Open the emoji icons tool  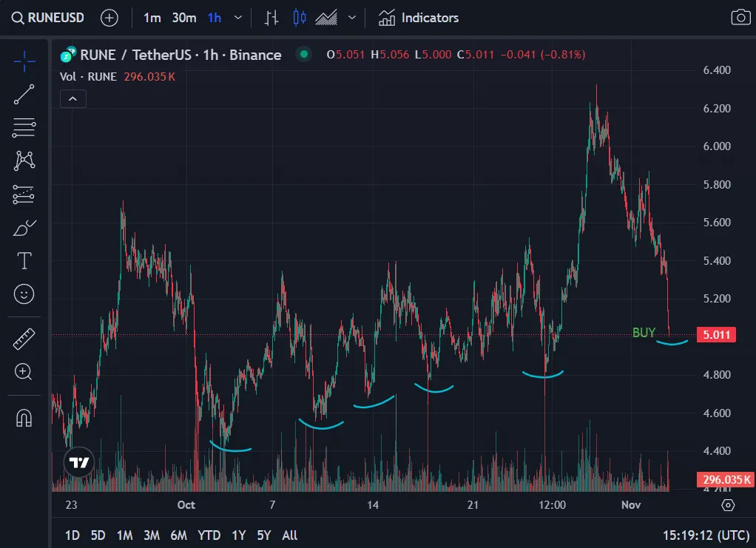coord(24,294)
